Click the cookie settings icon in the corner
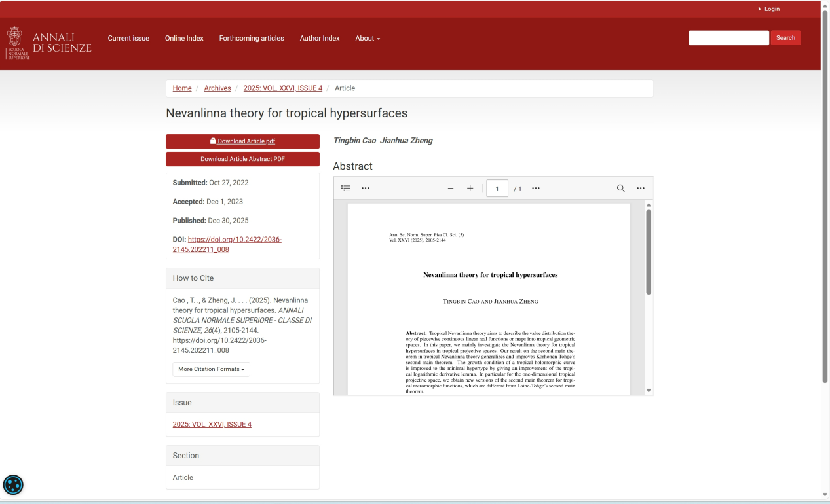 pyautogui.click(x=13, y=484)
